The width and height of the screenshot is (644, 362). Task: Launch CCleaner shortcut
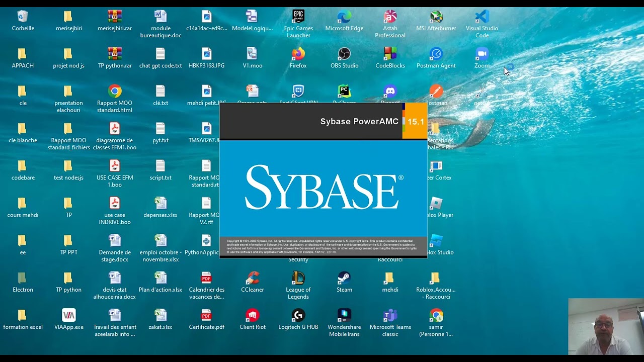(x=253, y=282)
